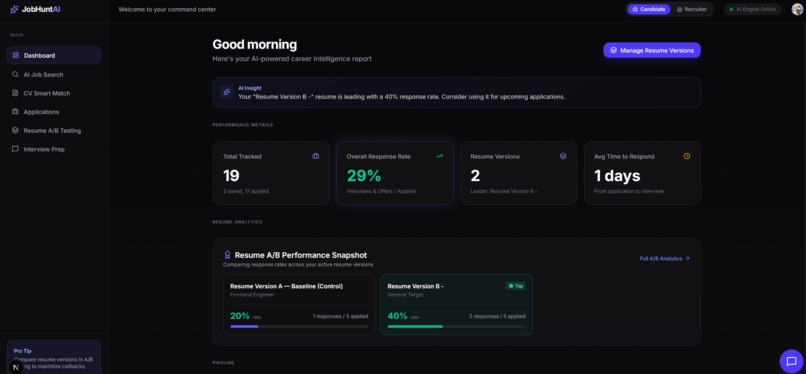Click "2 saved, 17 applied" text
The width and height of the screenshot is (806, 374).
[246, 191]
